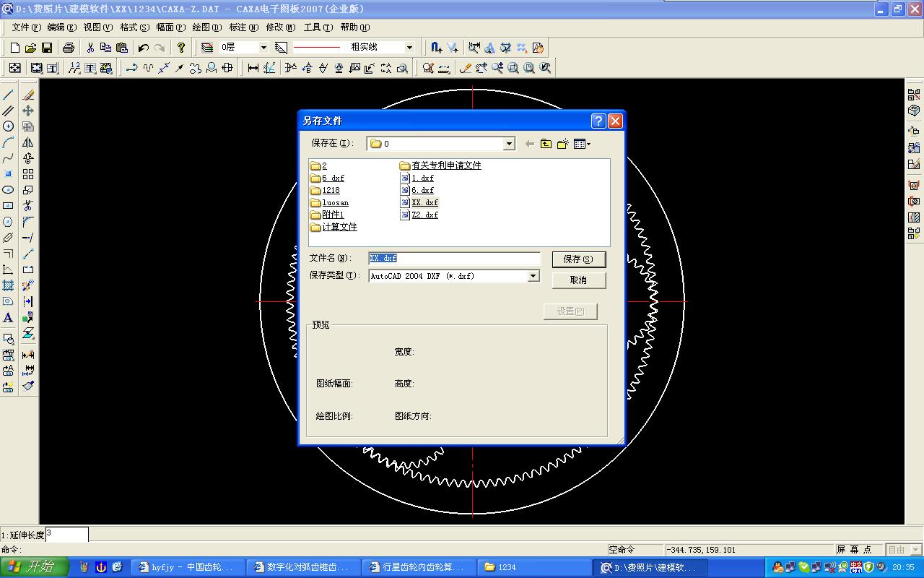Image resolution: width=924 pixels, height=578 pixels.
Task: Click the 取消 cancel button
Action: tap(579, 280)
